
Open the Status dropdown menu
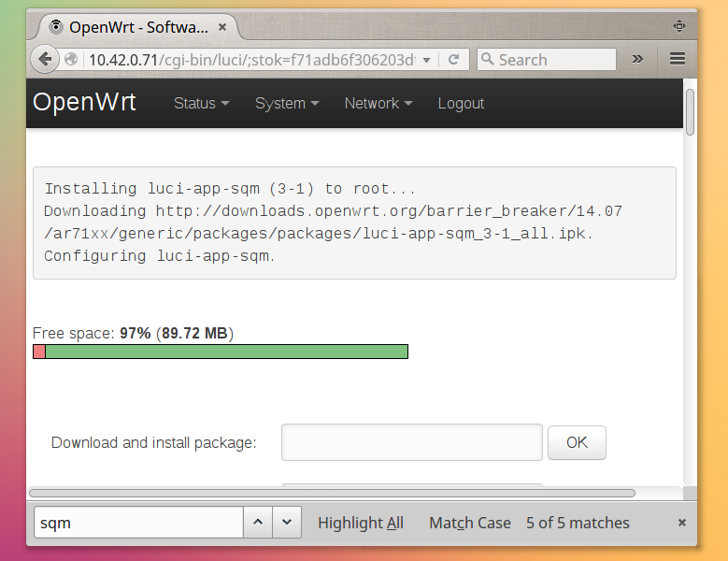pyautogui.click(x=202, y=103)
